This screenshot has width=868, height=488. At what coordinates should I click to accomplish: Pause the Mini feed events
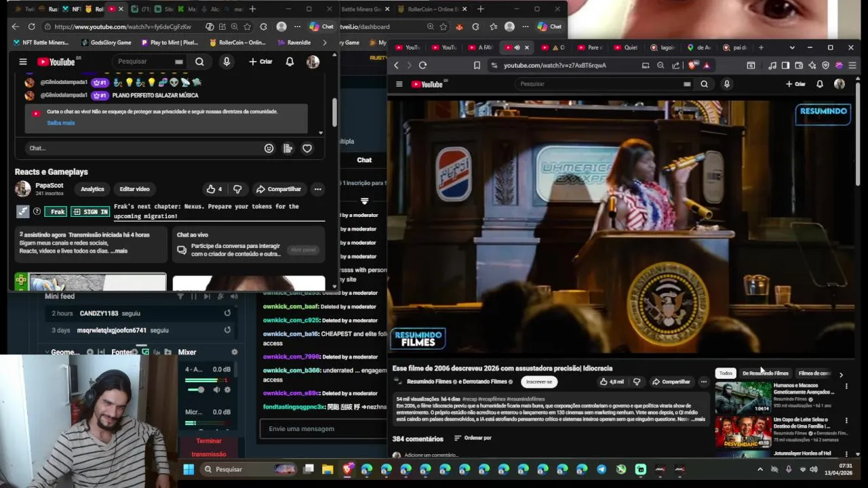(x=193, y=296)
